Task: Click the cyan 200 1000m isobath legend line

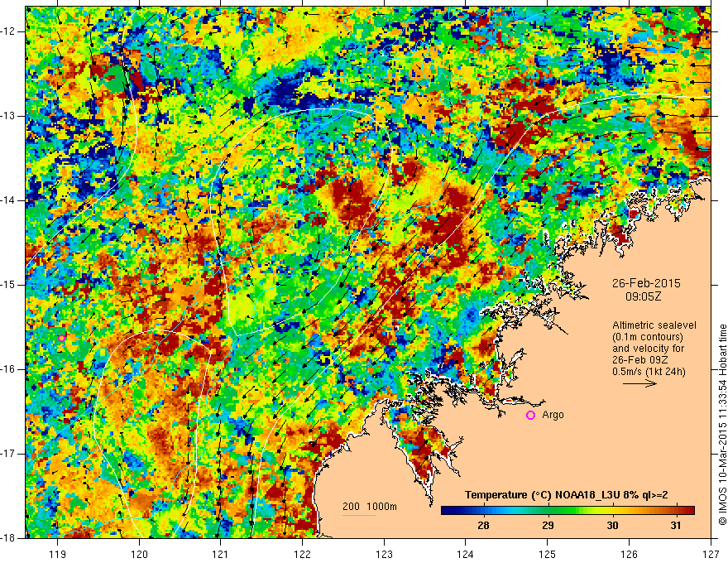Action: click(359, 515)
